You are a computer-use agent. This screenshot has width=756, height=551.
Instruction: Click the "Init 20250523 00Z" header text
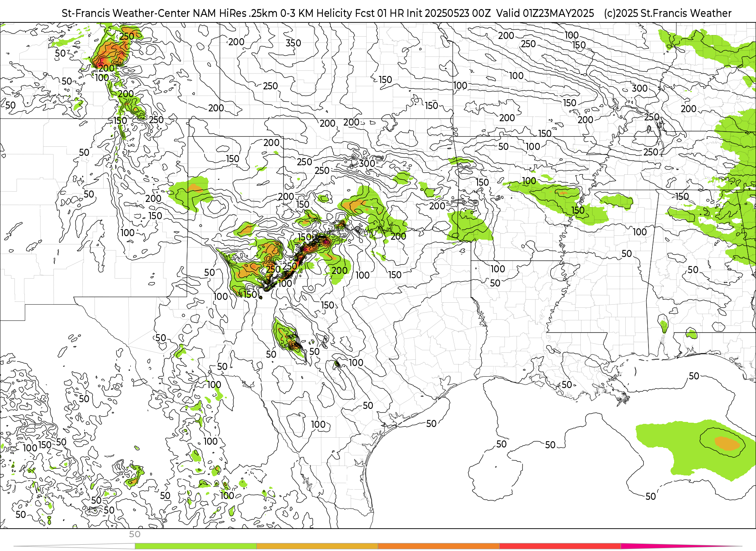coord(450,13)
